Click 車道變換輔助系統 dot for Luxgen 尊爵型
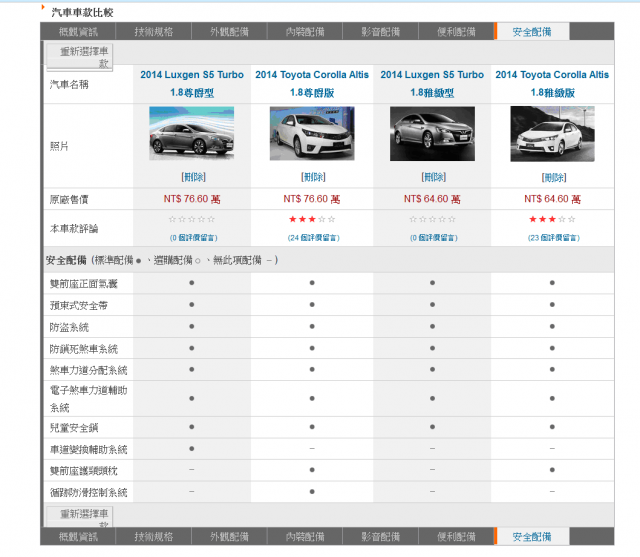640x557 pixels. (x=192, y=448)
